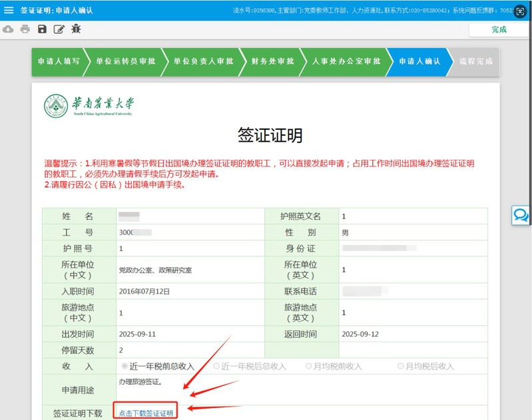Image resolution: width=532 pixels, height=420 pixels.
Task: Click the edit pencil icon
Action: 59,29
